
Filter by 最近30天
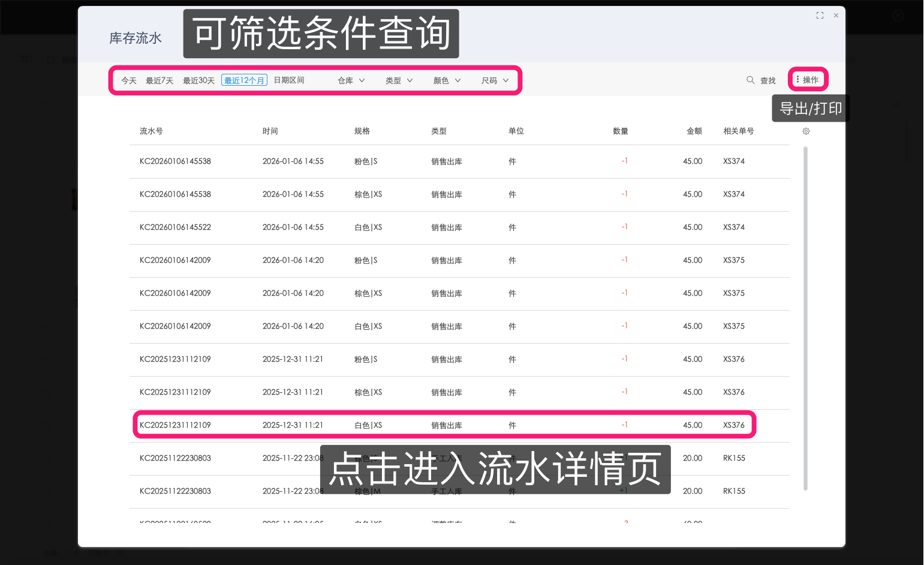[x=198, y=80]
